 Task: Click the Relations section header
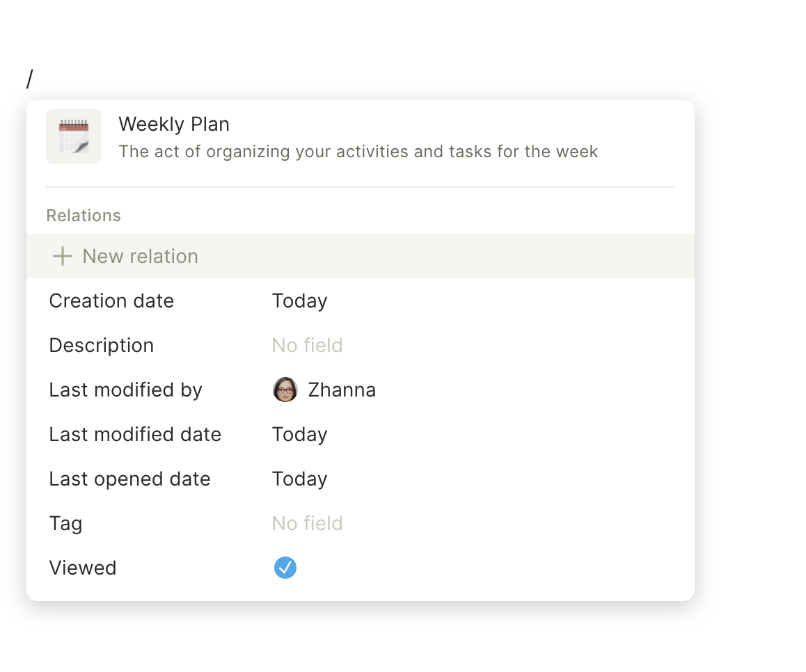84,215
